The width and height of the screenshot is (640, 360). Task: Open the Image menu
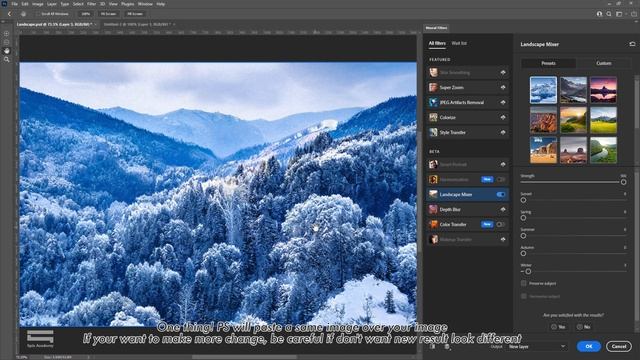point(38,4)
